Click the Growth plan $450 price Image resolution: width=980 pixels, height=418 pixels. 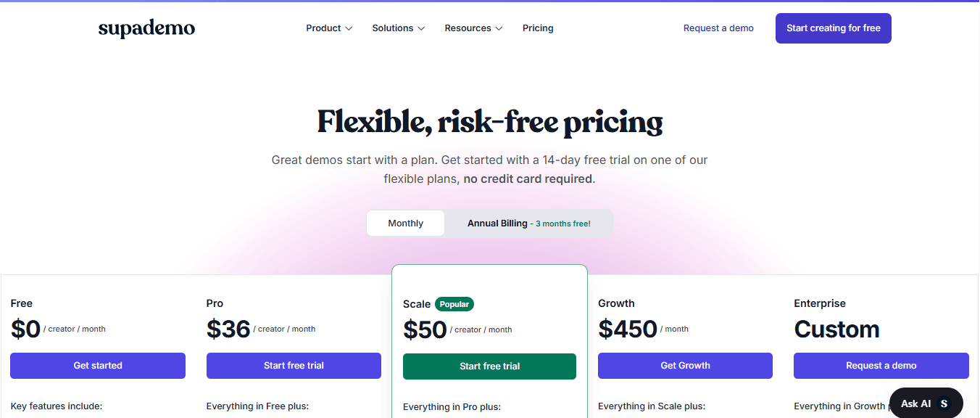click(628, 329)
